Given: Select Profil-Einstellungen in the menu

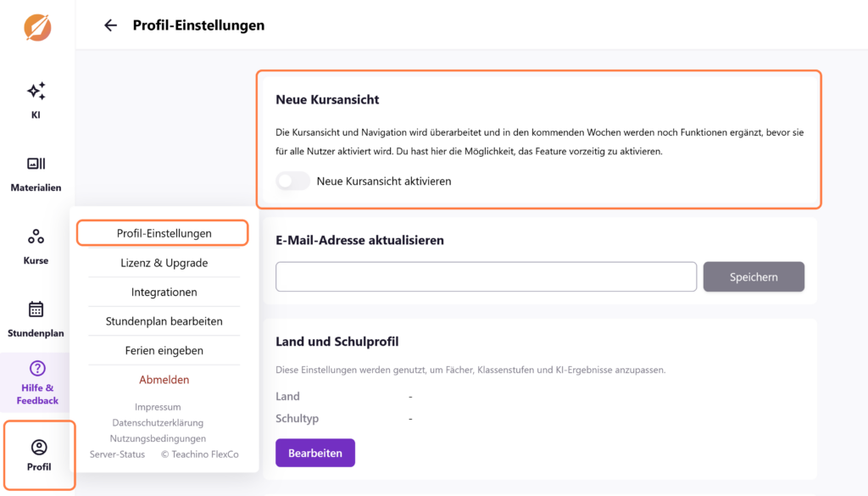Looking at the screenshot, I should coord(163,232).
